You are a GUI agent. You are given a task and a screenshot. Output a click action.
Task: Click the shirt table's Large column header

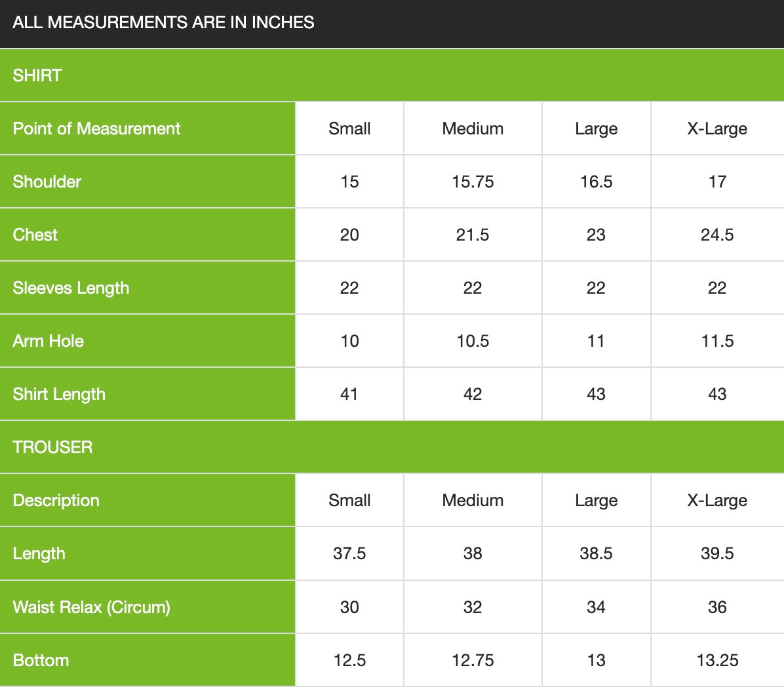(596, 128)
